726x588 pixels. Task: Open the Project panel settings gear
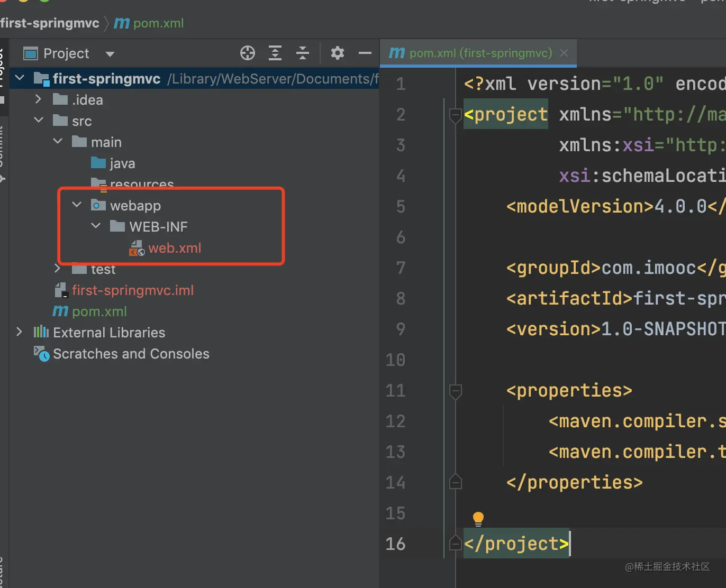[338, 53]
